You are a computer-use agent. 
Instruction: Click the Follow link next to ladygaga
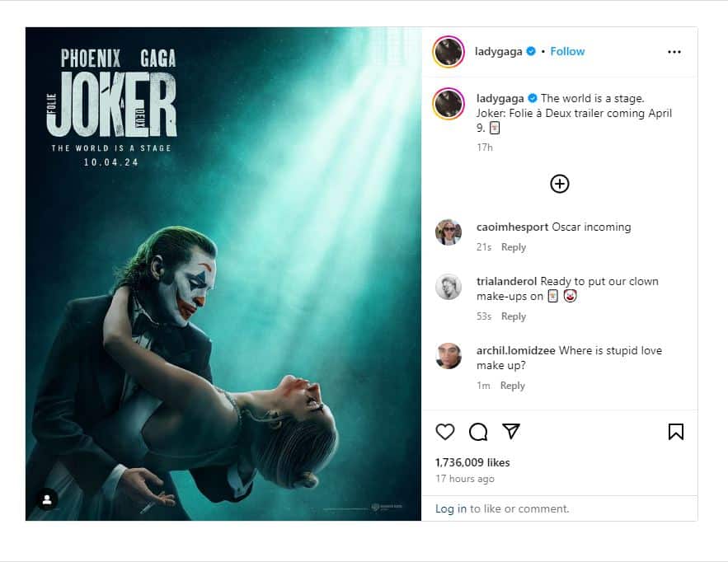[567, 51]
